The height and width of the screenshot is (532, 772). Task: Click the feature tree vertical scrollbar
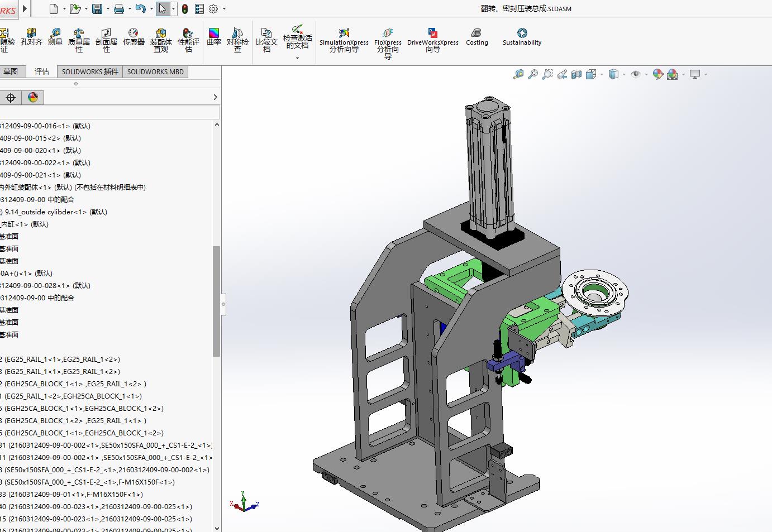[217, 301]
